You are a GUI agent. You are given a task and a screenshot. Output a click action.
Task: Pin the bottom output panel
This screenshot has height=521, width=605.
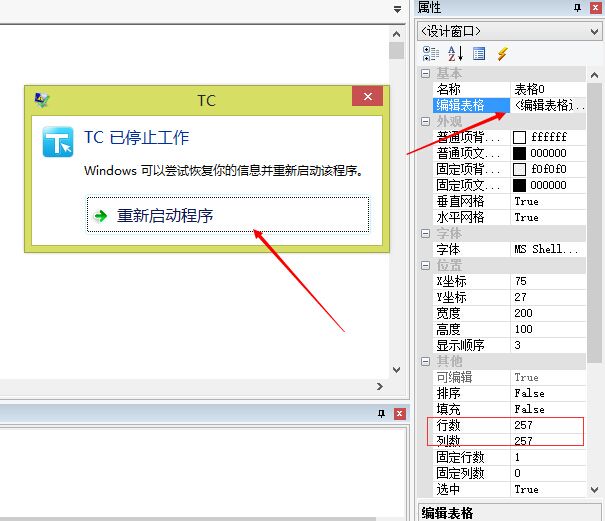pyautogui.click(x=381, y=414)
